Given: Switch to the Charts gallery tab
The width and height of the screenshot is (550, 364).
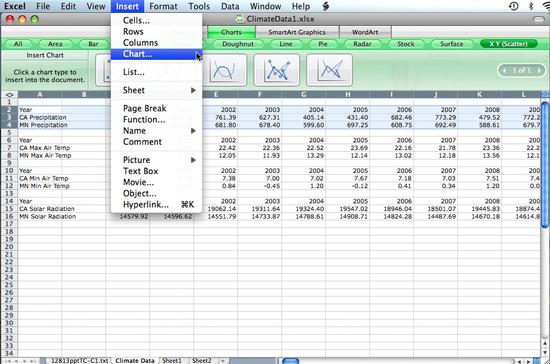Looking at the screenshot, I should pyautogui.click(x=231, y=32).
